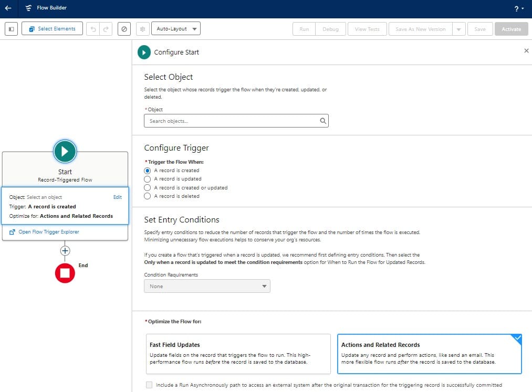Choose Actions and Related Records card
Image resolution: width=532 pixels, height=392 pixels.
click(429, 354)
